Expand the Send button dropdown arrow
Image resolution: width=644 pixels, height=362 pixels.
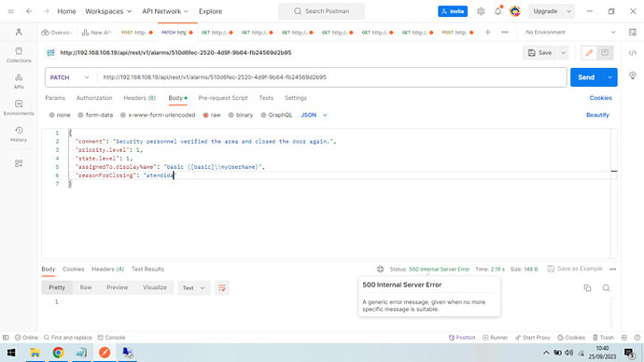[609, 77]
